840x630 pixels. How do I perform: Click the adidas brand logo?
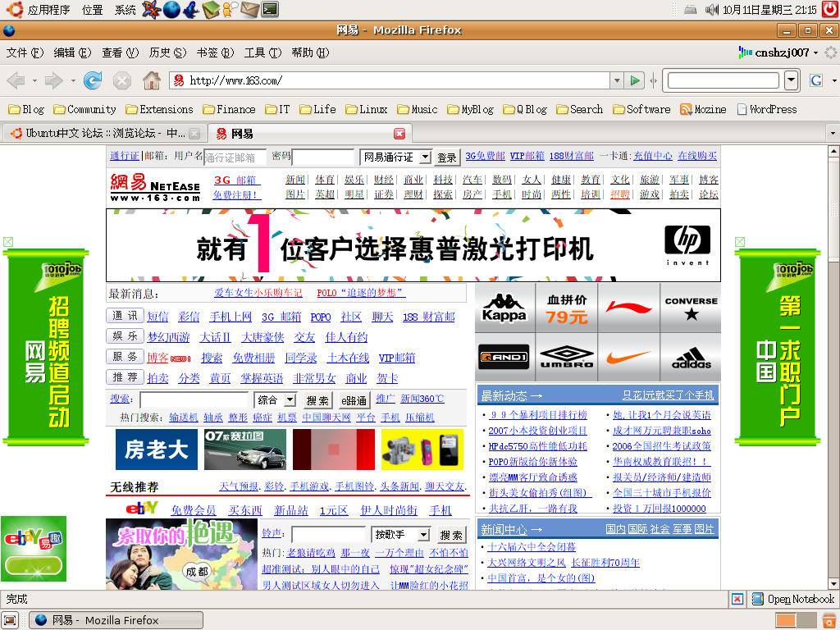(x=691, y=358)
